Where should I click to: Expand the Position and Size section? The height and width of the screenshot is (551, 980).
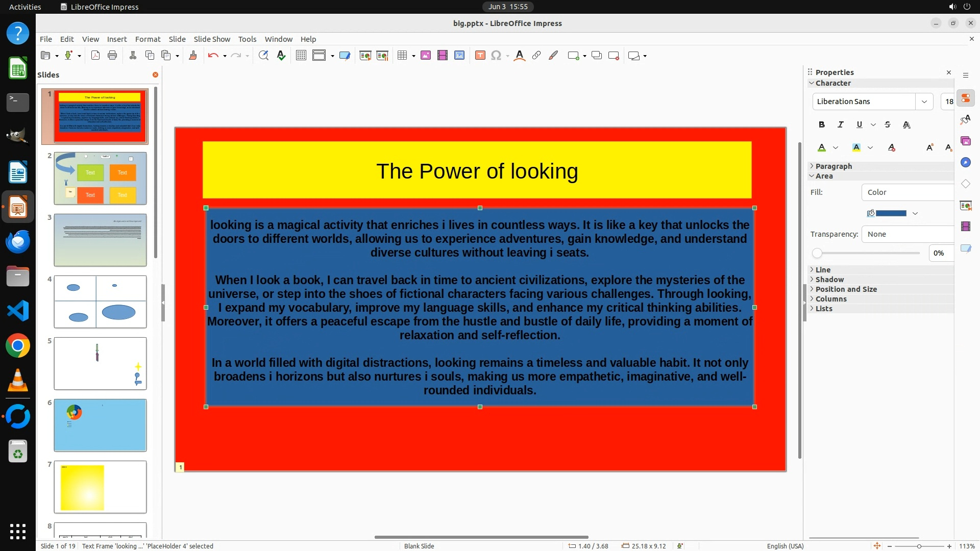pyautogui.click(x=846, y=289)
